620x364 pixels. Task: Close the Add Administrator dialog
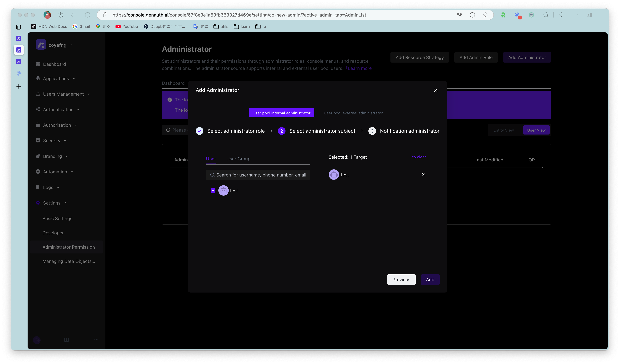pyautogui.click(x=435, y=90)
